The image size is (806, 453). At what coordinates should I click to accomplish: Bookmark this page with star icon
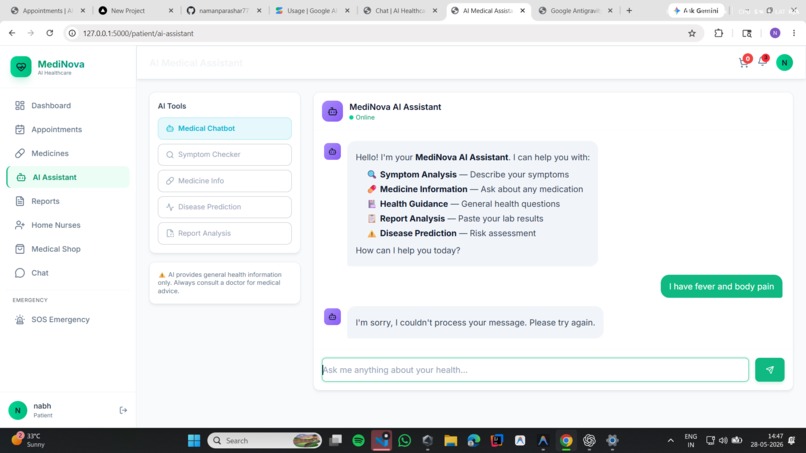pyautogui.click(x=692, y=33)
